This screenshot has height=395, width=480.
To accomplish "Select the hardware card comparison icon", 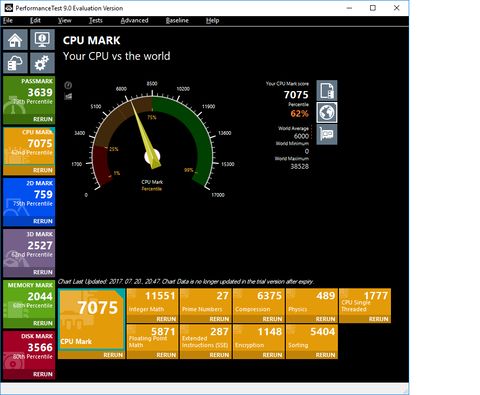I will [x=327, y=134].
